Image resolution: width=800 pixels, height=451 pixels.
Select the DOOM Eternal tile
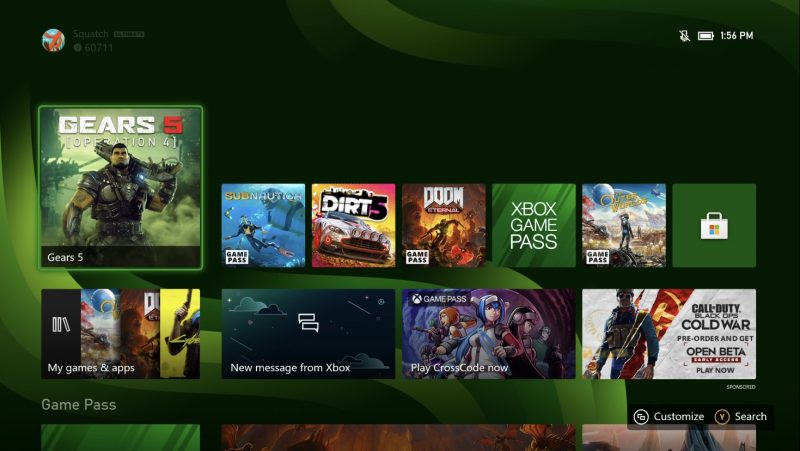444,226
